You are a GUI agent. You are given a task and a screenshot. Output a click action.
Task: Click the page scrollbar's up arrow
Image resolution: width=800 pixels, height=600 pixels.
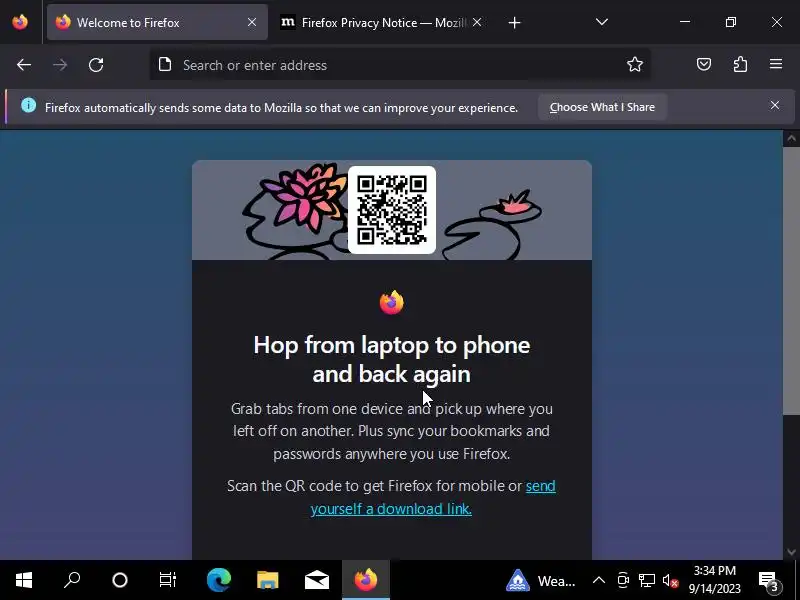click(x=791, y=138)
